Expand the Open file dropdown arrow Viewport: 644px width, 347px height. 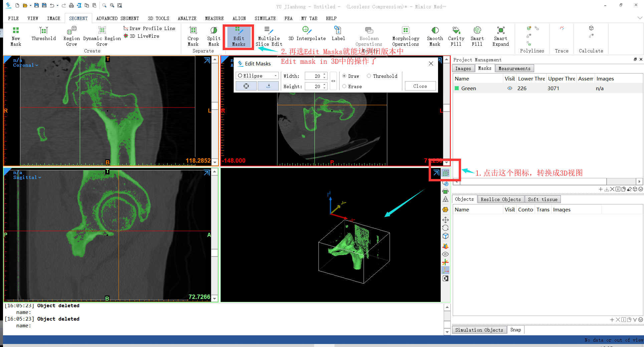30,5
